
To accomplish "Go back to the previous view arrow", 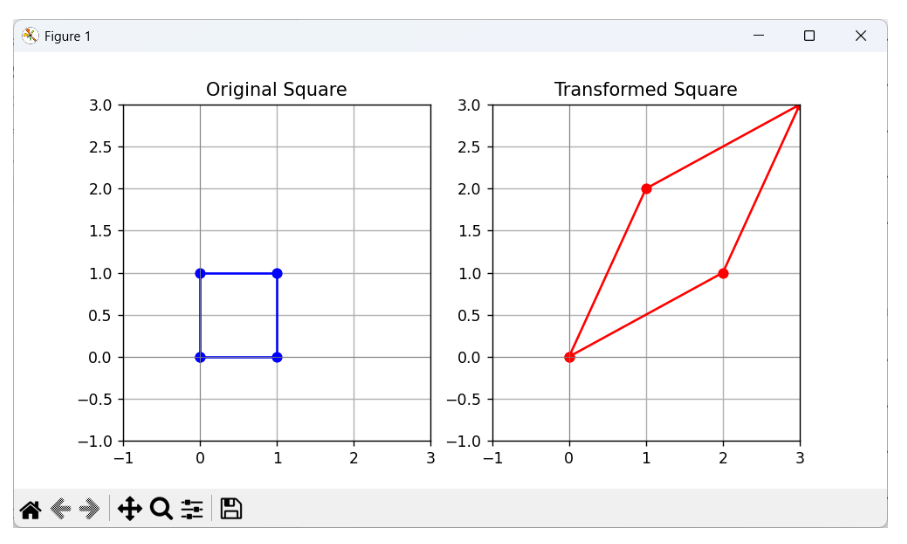I will tap(60, 509).
